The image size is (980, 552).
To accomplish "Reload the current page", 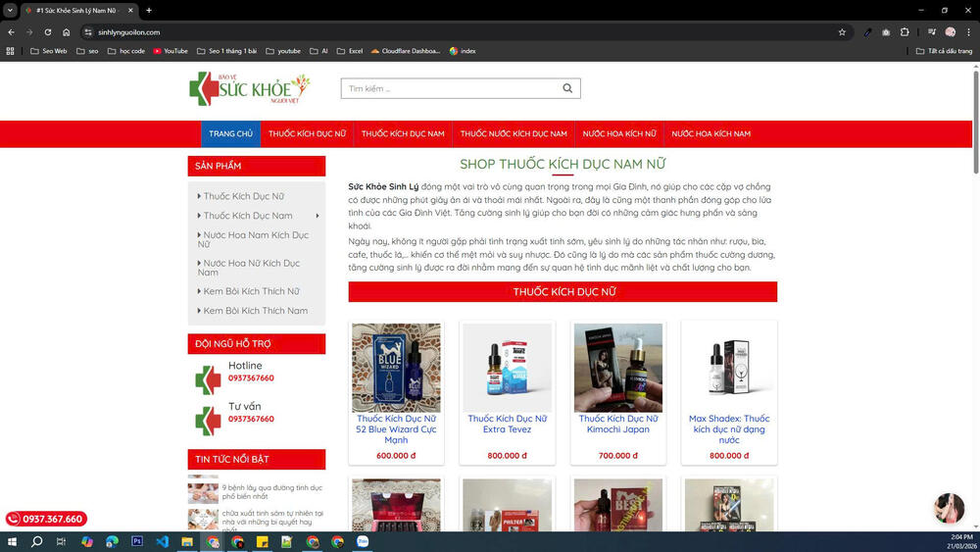I will pos(47,32).
